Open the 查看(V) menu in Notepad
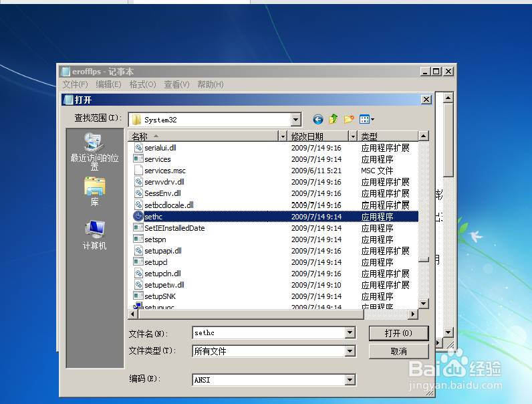This screenshot has height=404, width=532. (176, 84)
